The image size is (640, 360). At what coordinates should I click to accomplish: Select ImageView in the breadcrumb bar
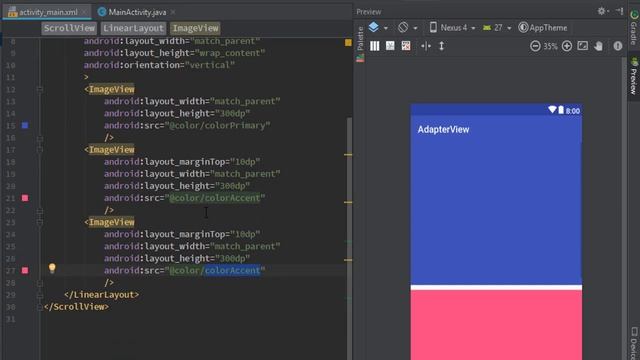[x=195, y=28]
